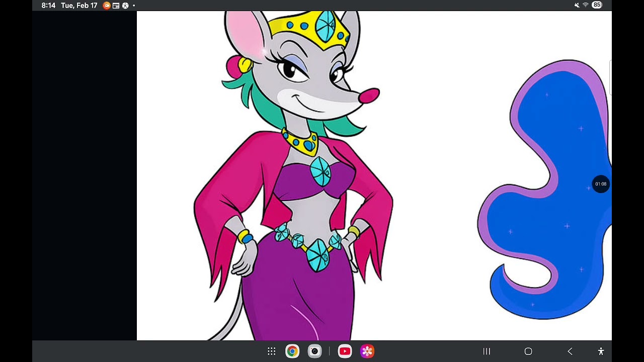This screenshot has height=362, width=644.
Task: Open the Gallery flower icon
Action: [367, 351]
